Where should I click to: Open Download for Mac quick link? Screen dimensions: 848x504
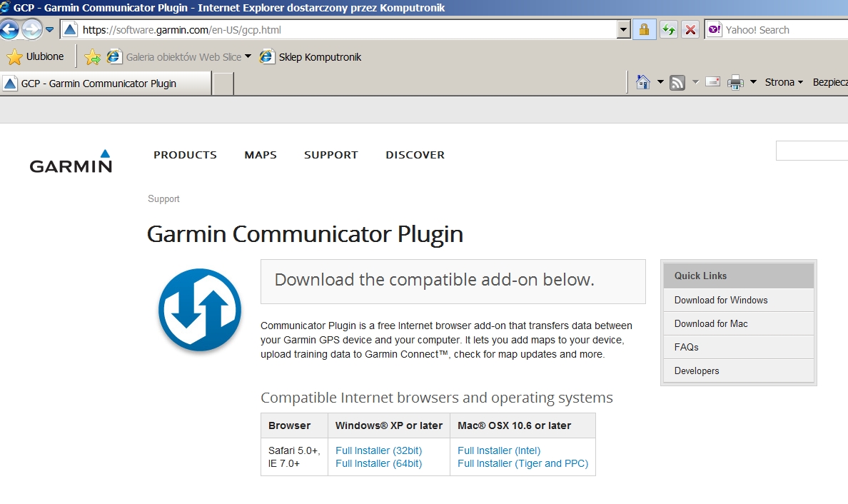tap(738, 324)
